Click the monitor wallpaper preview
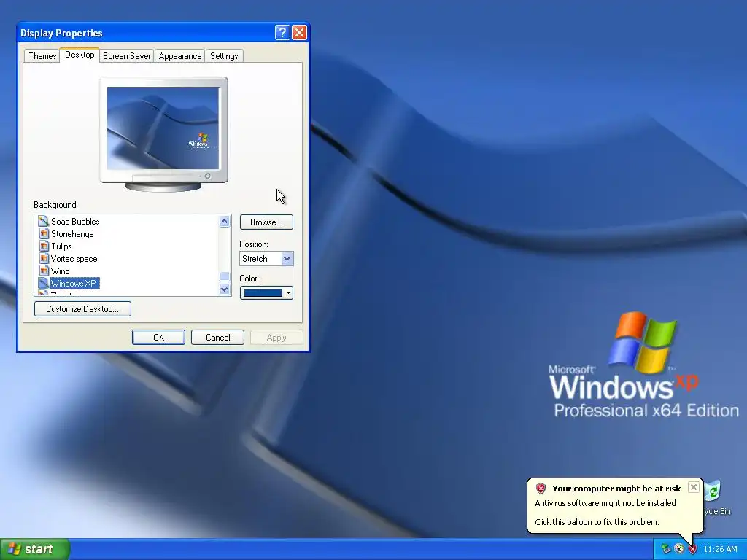Viewport: 747px width, 560px height. (x=163, y=128)
